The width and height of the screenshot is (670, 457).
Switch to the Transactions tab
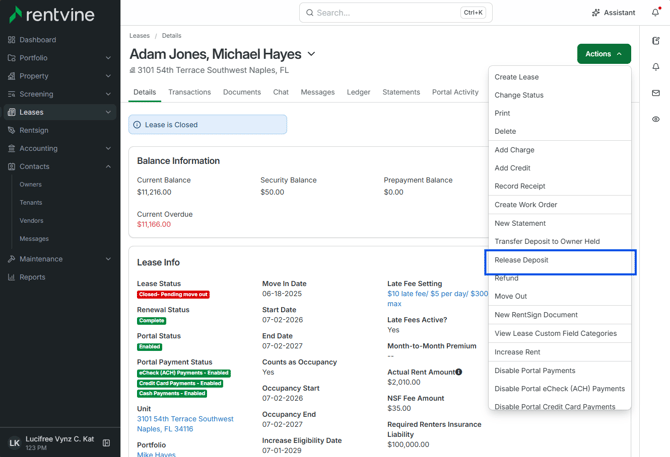[x=190, y=92]
